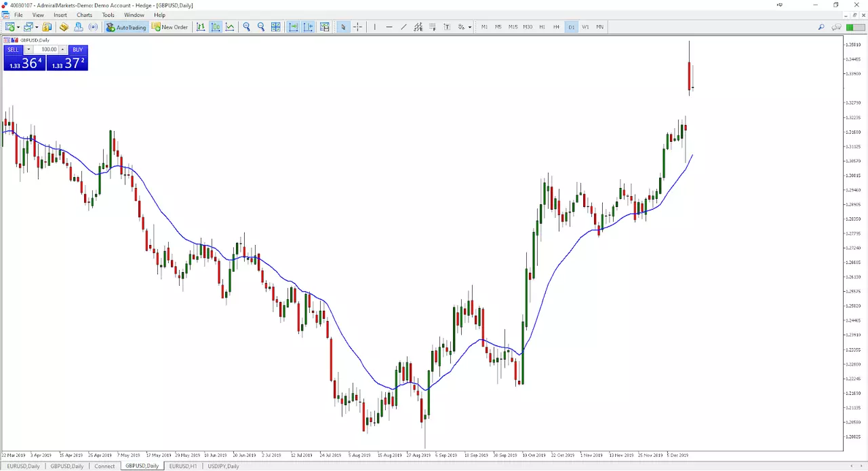Open the Strategy Tester signal icon
Screen dimensions: 868x471
pos(93,27)
